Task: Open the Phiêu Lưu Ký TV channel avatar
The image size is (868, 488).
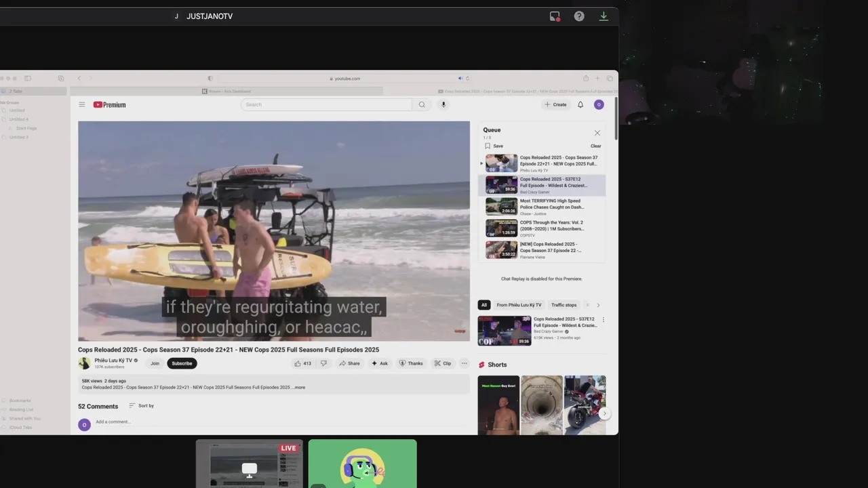Action: 84,363
